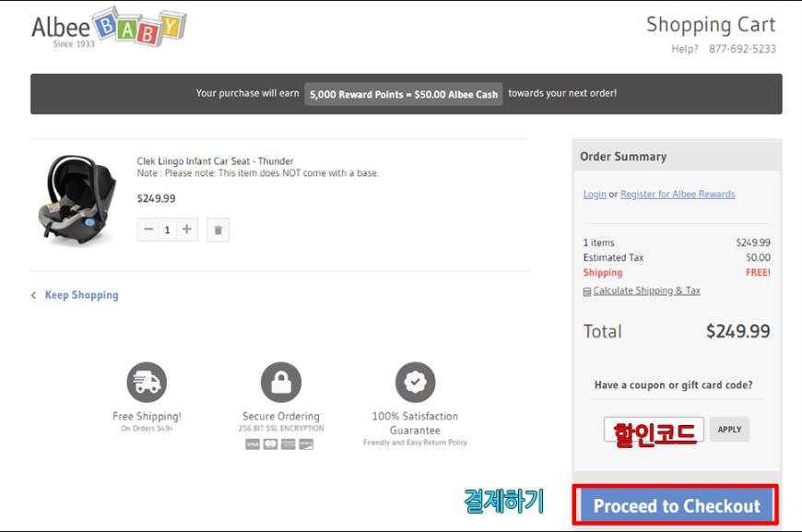
Task: Click the quantity input field
Action: (x=167, y=230)
